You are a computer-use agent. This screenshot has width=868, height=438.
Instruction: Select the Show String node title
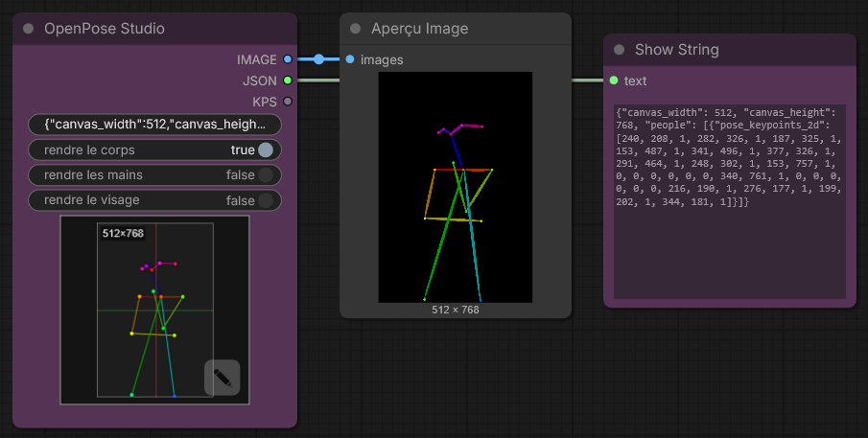(676, 50)
